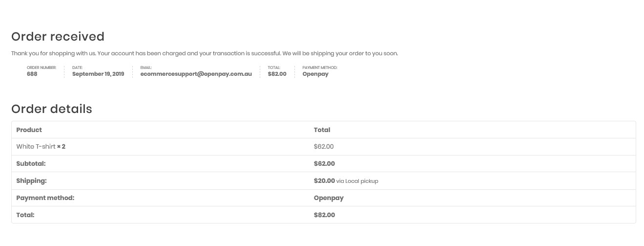Open the White T-shirt product link
Image resolution: width=644 pixels, height=246 pixels.
coord(36,147)
